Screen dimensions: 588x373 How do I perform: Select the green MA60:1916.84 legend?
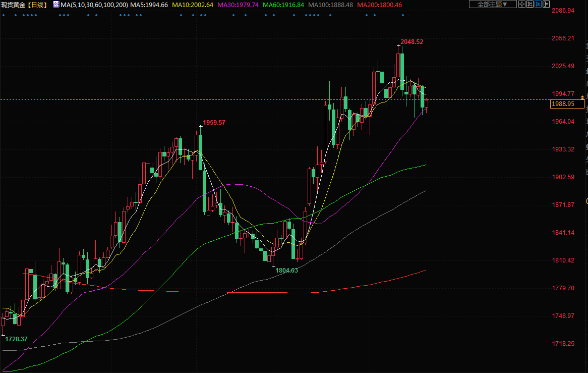[283, 5]
